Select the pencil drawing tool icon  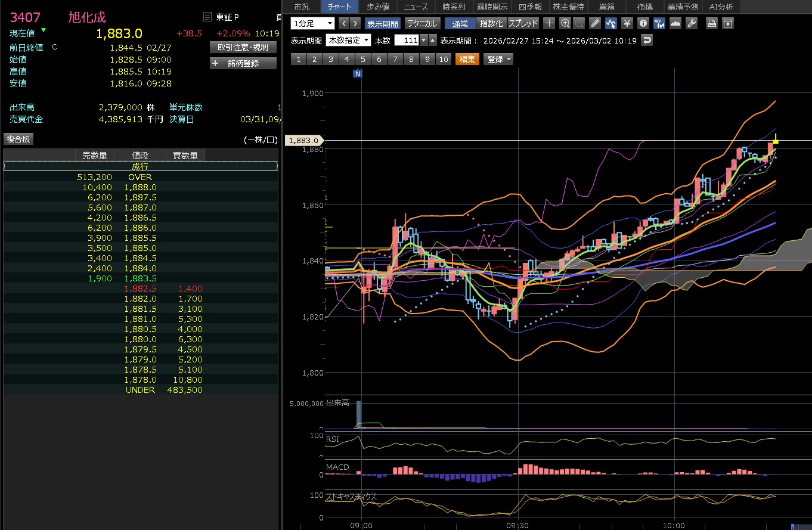(595, 23)
